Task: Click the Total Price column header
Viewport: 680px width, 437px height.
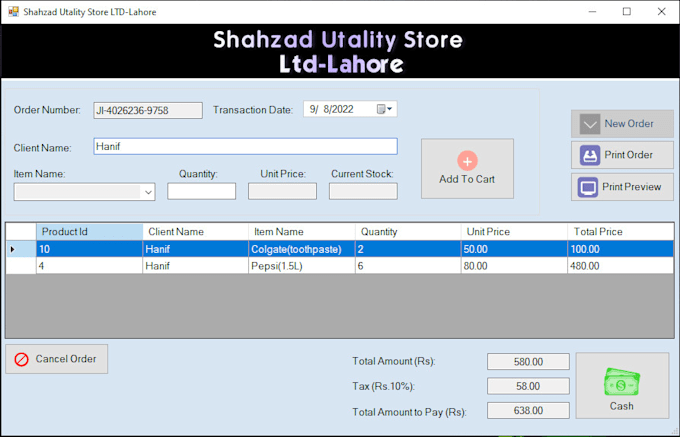Action: pyautogui.click(x=621, y=232)
